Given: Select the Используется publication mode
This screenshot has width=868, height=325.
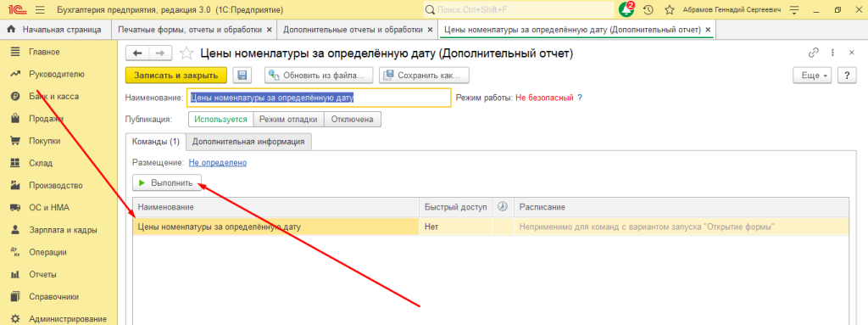Looking at the screenshot, I should (221, 120).
